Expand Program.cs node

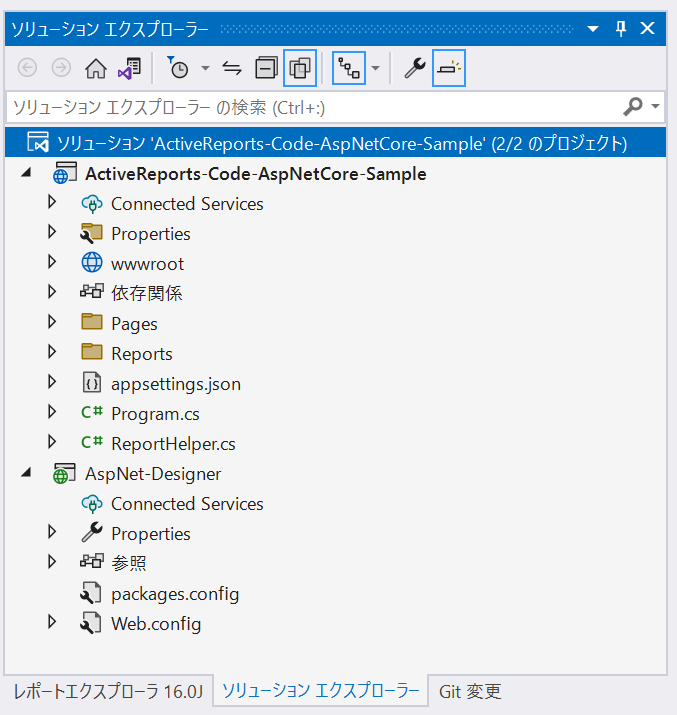point(52,412)
